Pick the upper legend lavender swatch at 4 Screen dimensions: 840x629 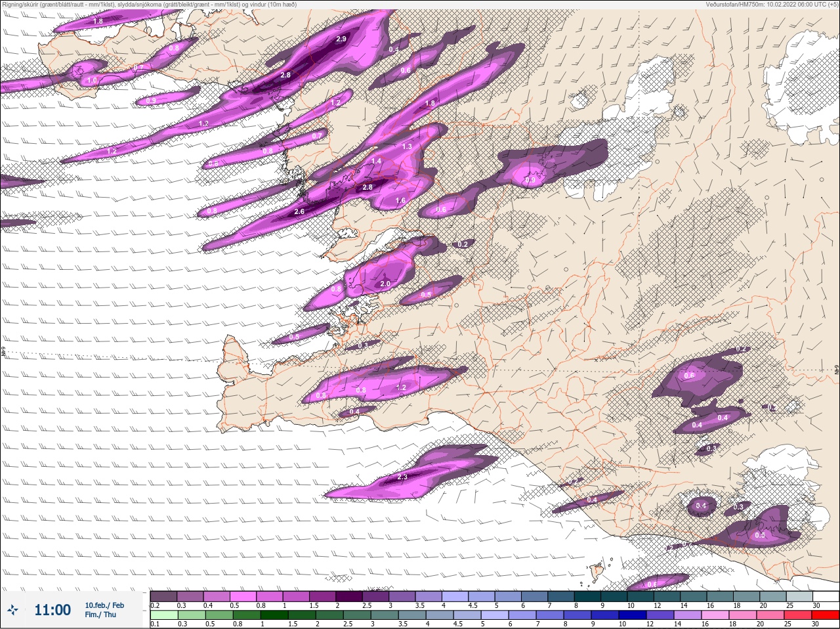click(456, 596)
